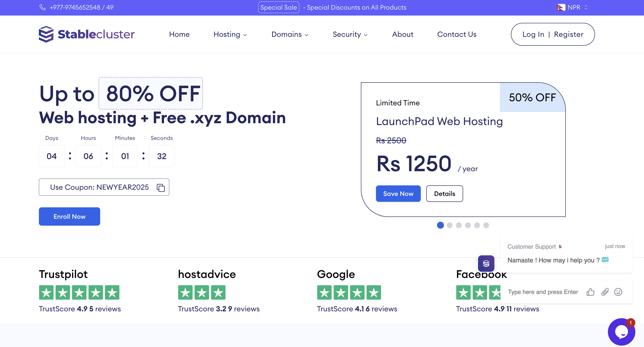
Task: Select the third carousel pagination dot
Action: pos(459,225)
